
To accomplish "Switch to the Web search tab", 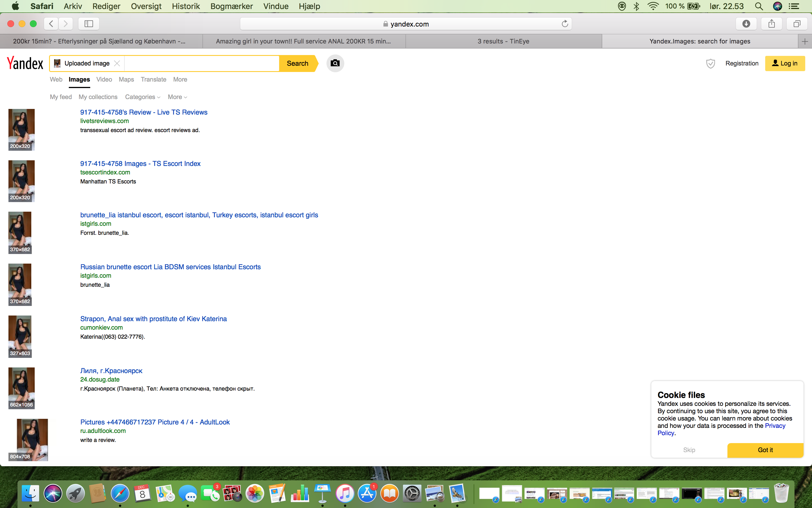I will click(x=56, y=79).
